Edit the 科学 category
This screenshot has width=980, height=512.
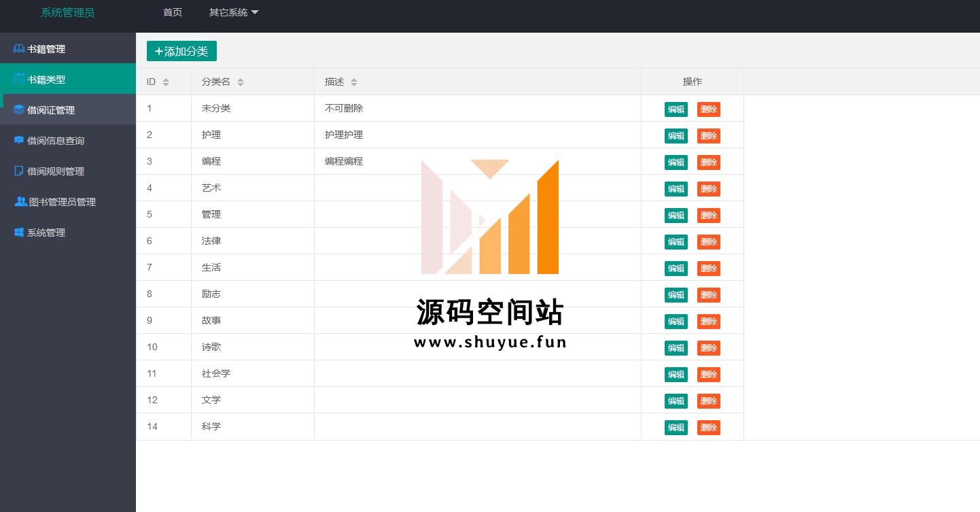pos(676,428)
